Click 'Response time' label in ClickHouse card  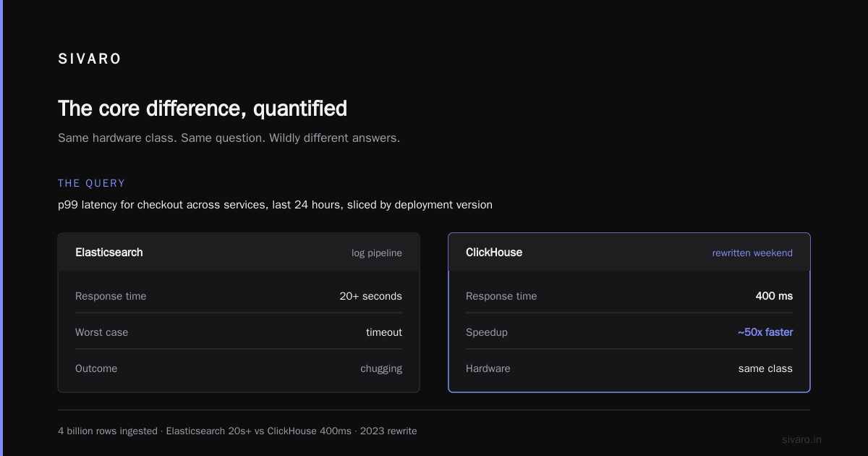point(501,296)
